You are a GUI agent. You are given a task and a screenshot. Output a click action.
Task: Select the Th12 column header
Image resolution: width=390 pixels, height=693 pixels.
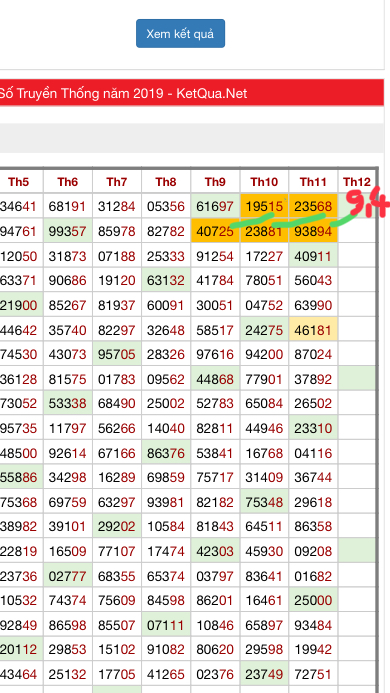point(356,182)
